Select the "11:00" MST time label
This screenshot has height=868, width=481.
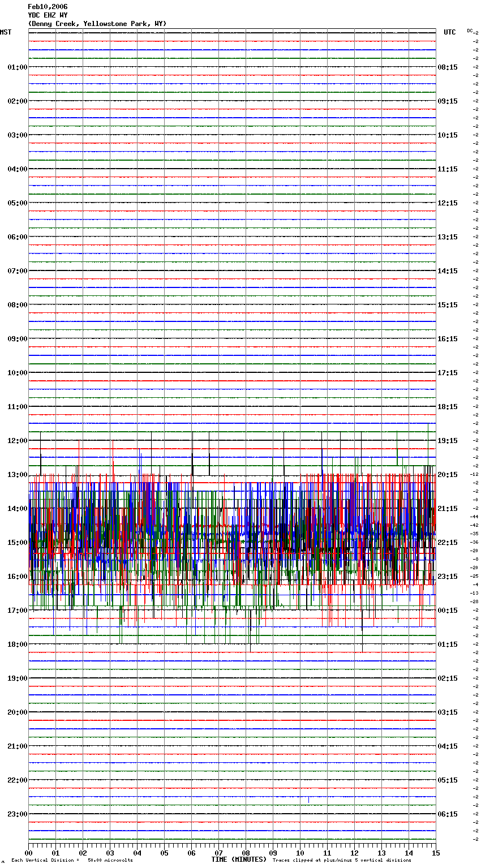(18, 407)
